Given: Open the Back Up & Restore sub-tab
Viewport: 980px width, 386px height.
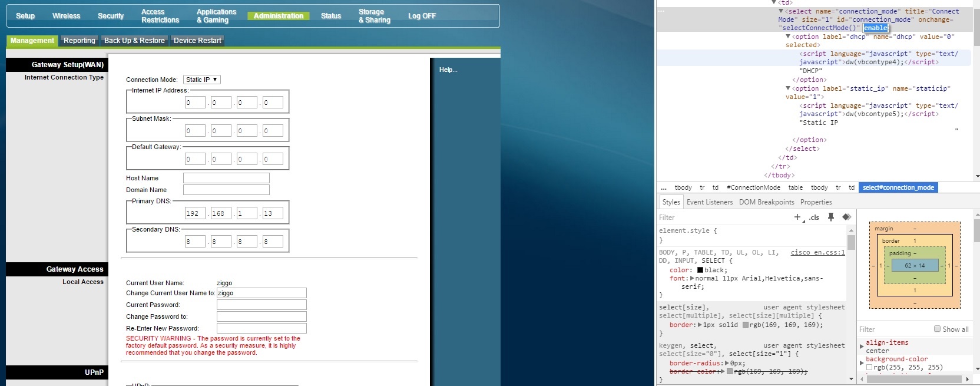Looking at the screenshot, I should point(134,41).
